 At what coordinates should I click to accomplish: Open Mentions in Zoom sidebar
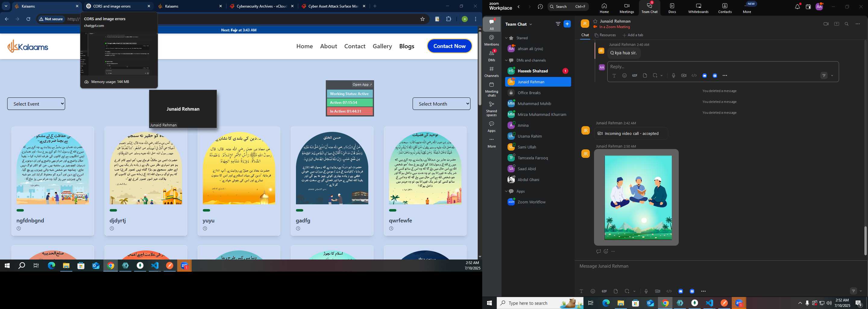click(492, 40)
